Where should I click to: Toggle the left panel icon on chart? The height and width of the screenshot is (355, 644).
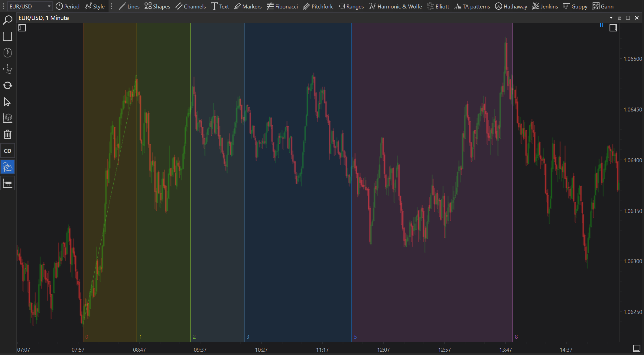[x=22, y=28]
